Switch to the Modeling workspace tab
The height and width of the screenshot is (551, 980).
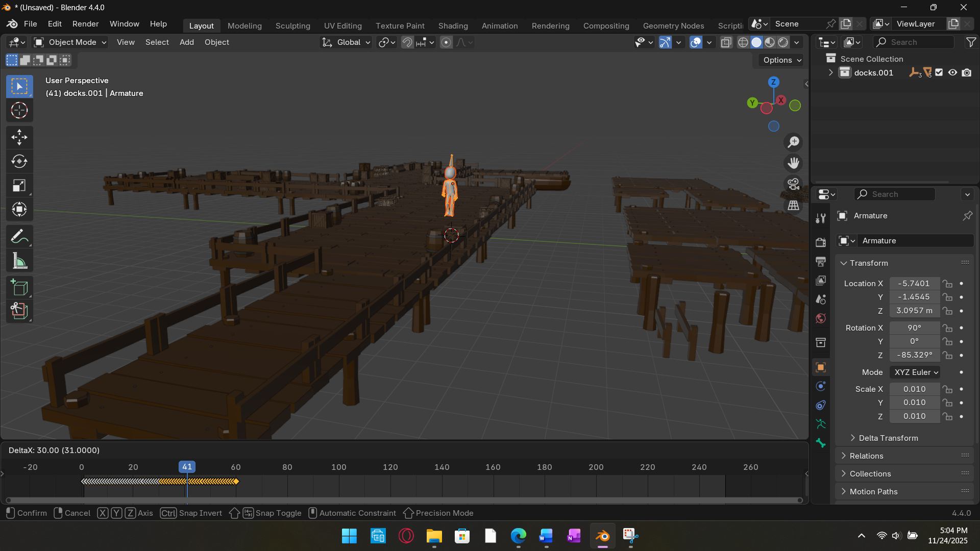pyautogui.click(x=244, y=26)
